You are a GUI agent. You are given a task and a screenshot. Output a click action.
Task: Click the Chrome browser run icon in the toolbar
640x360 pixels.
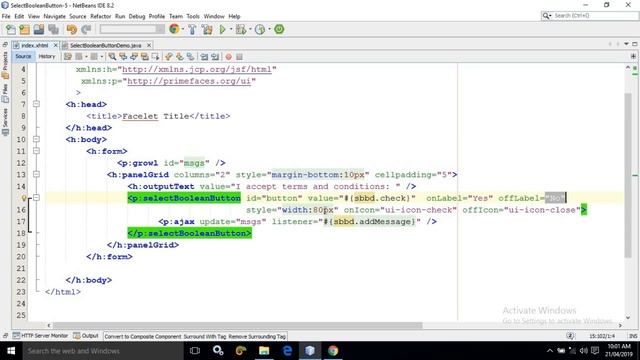(174, 29)
